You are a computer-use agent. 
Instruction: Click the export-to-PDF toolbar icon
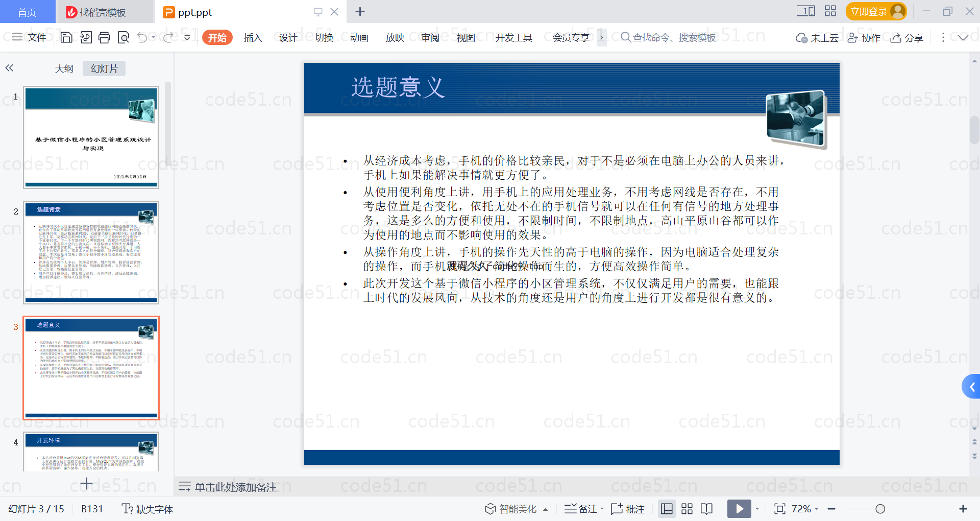[x=86, y=37]
